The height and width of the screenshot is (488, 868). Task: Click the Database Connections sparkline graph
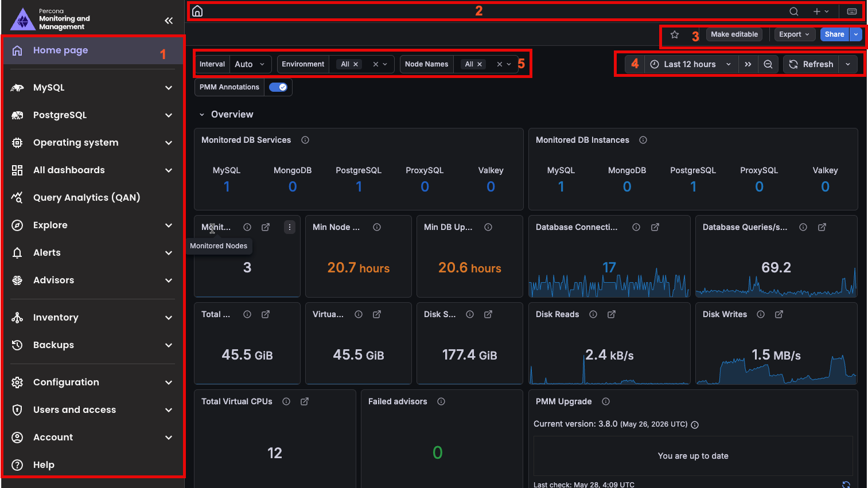[609, 282]
